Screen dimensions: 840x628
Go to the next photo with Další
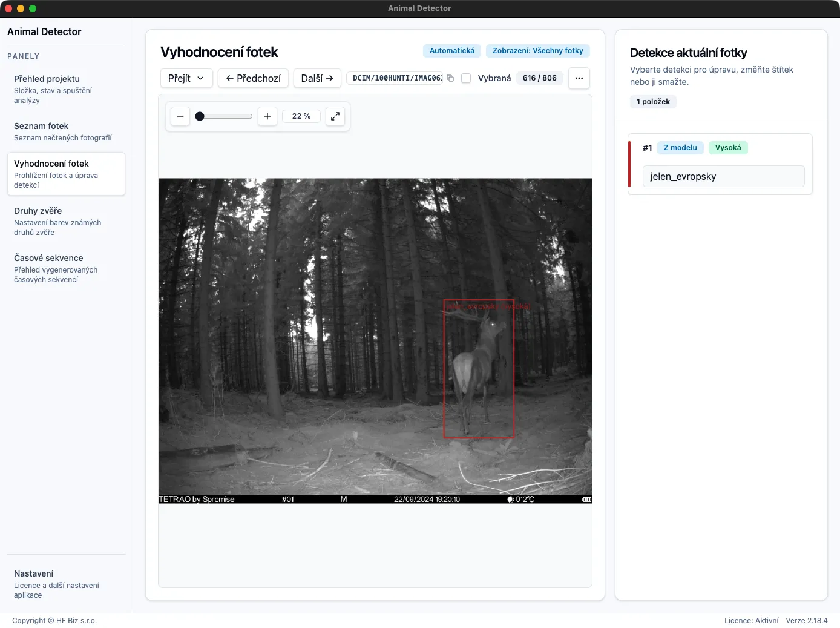[x=317, y=78]
